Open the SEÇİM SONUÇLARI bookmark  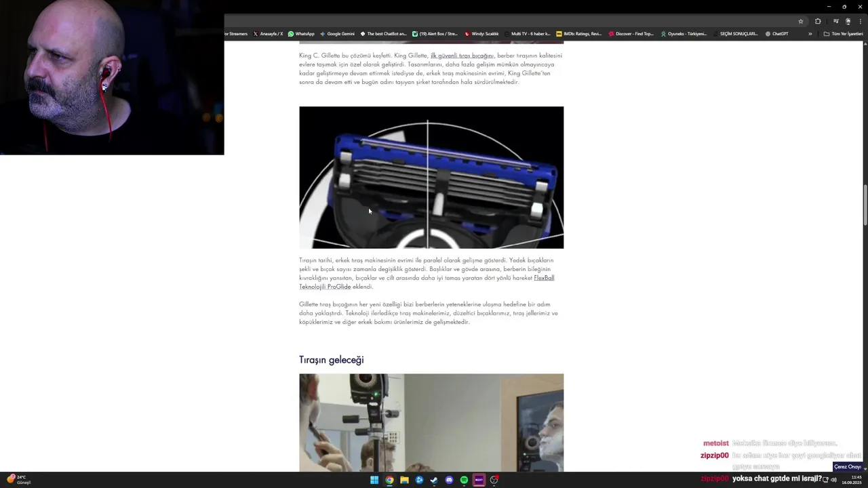[x=735, y=34]
